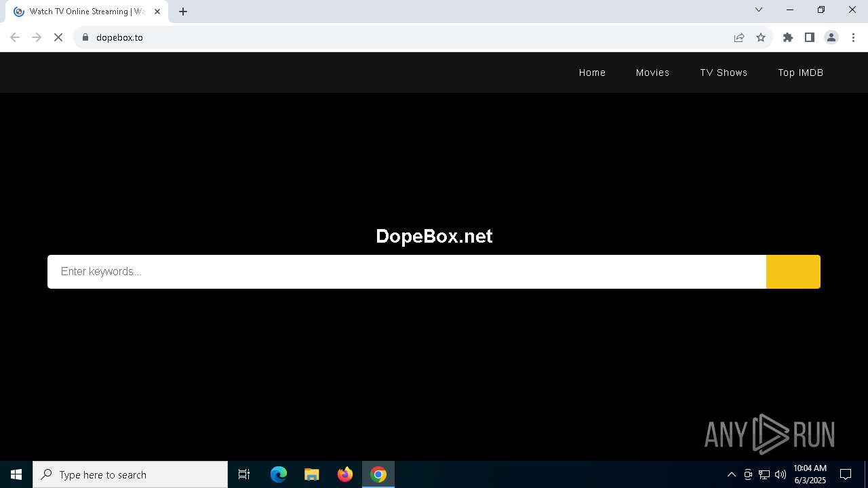
Task: Launch Firefox from the taskbar
Action: 345,474
